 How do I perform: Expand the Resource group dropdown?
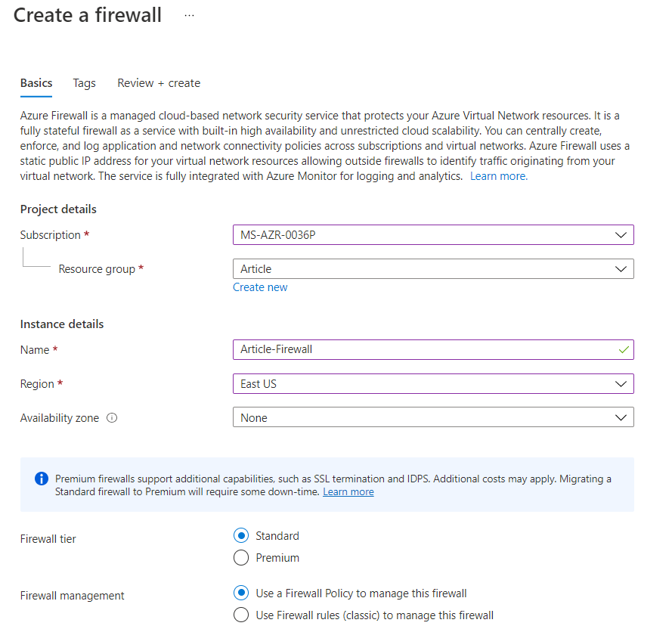coord(432,269)
